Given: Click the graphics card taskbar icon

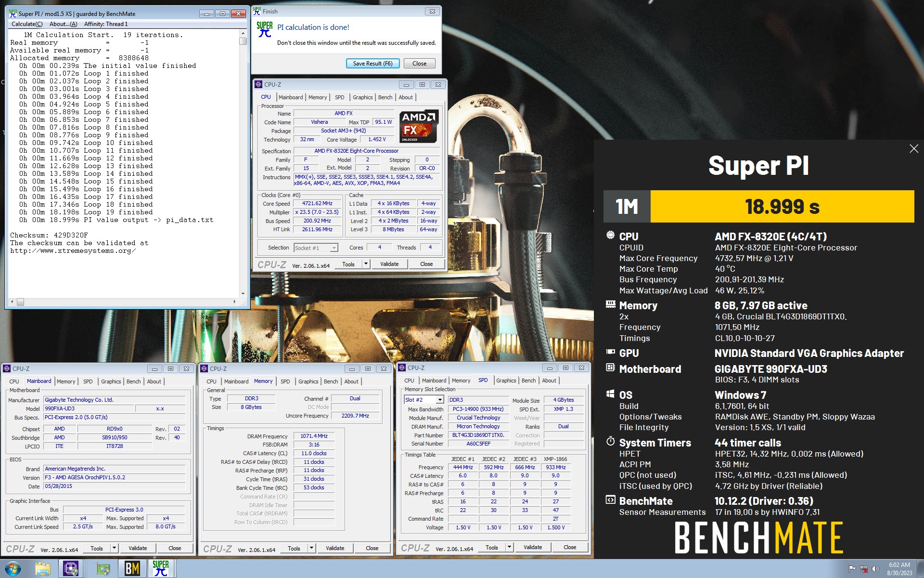Looking at the screenshot, I should click(x=103, y=569).
